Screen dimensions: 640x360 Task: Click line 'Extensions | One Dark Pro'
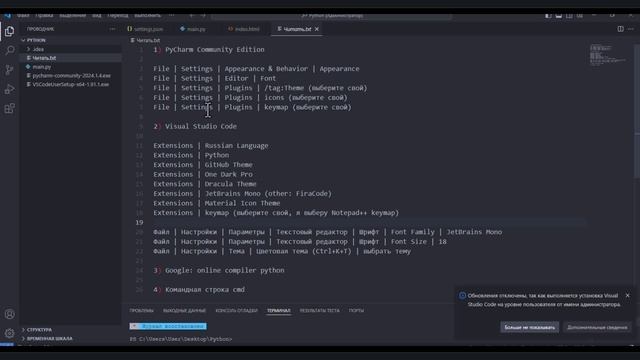[203, 174]
